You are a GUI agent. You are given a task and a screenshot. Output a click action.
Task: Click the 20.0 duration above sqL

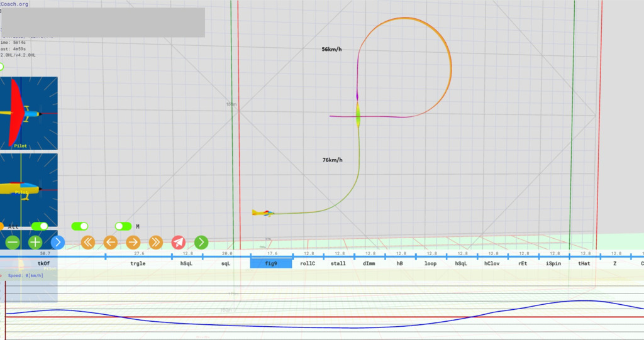[226, 254]
